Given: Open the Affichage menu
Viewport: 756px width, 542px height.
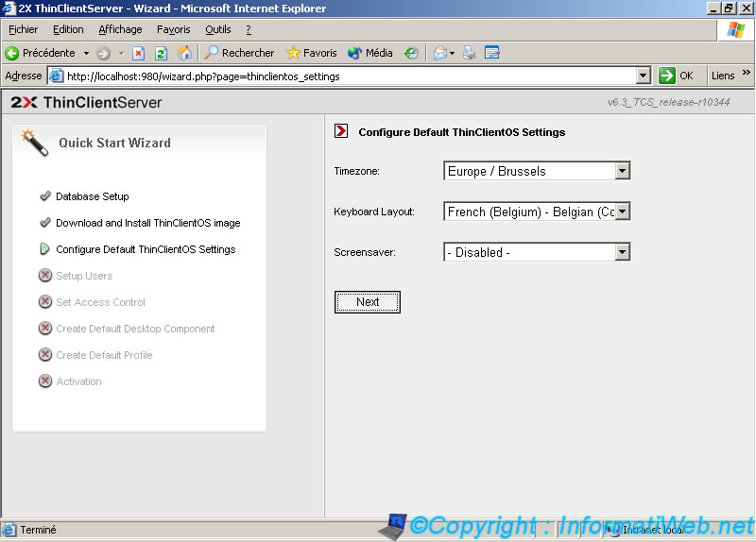Looking at the screenshot, I should pyautogui.click(x=120, y=30).
